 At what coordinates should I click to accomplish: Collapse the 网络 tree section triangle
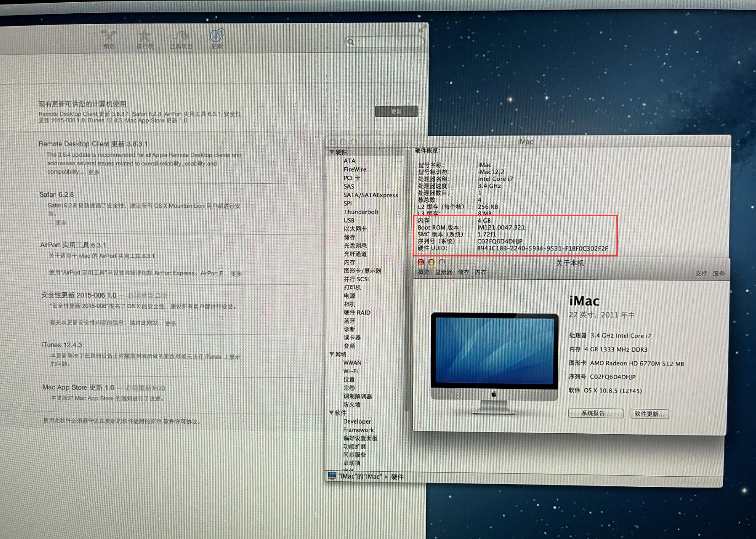332,354
